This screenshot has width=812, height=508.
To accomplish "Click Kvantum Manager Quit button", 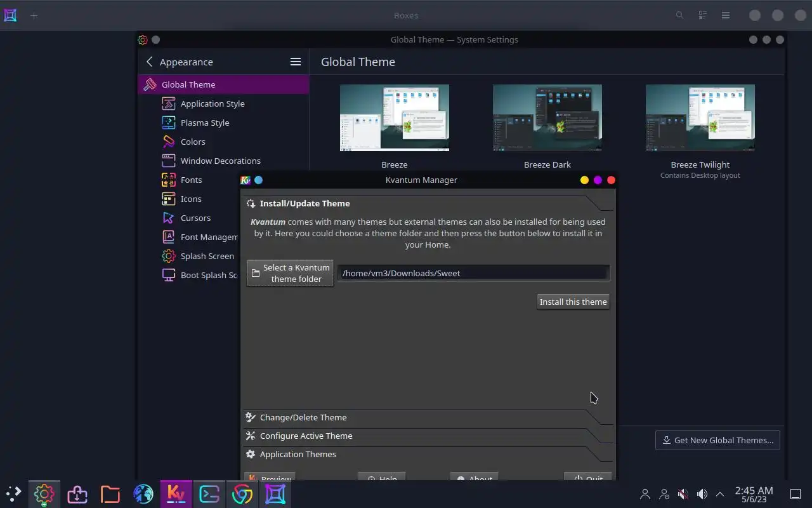I will coord(587,476).
